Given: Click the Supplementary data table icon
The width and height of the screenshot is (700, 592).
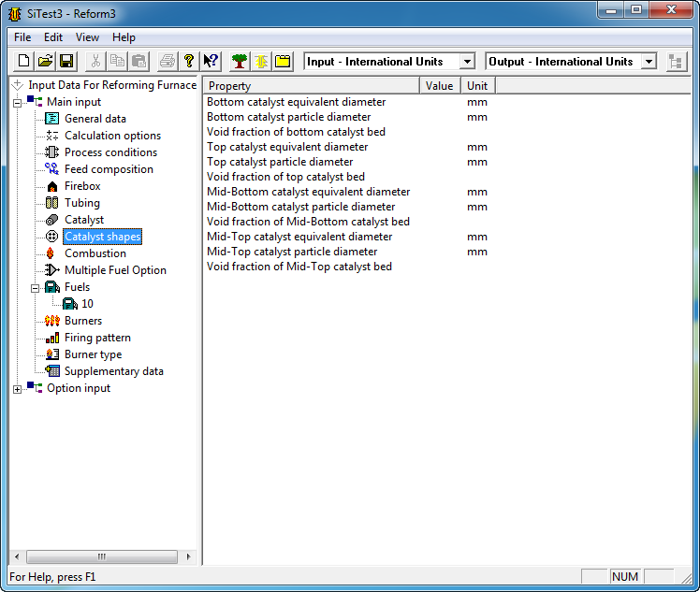Looking at the screenshot, I should coord(52,371).
